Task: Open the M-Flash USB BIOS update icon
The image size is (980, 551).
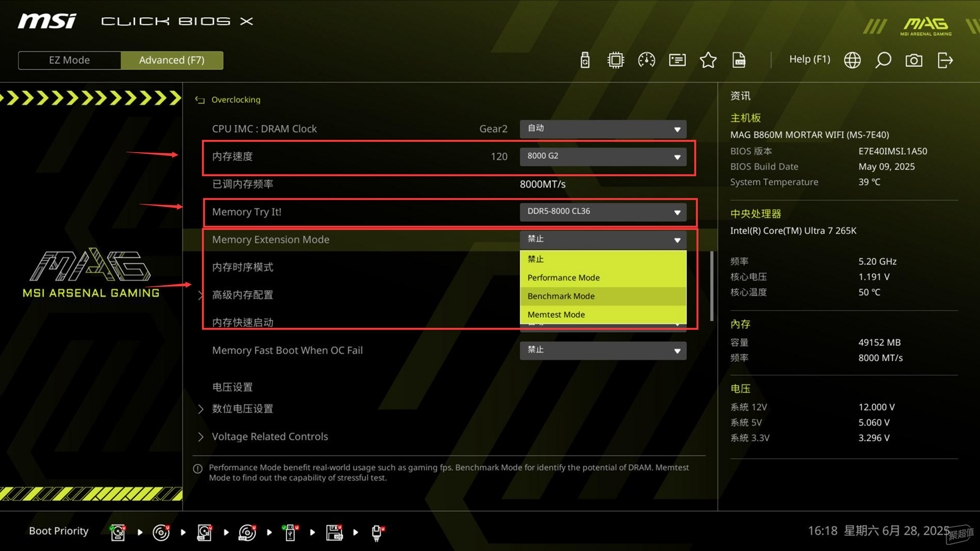Action: [x=585, y=60]
